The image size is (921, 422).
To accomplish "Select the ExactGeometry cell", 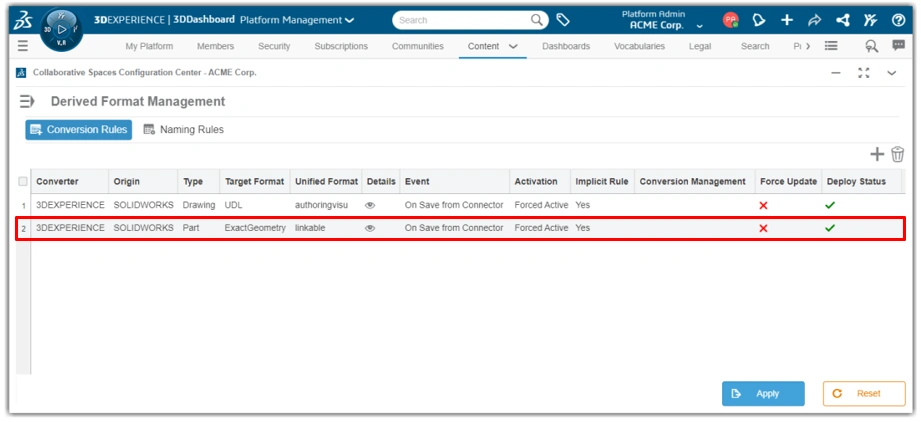I will [x=255, y=228].
